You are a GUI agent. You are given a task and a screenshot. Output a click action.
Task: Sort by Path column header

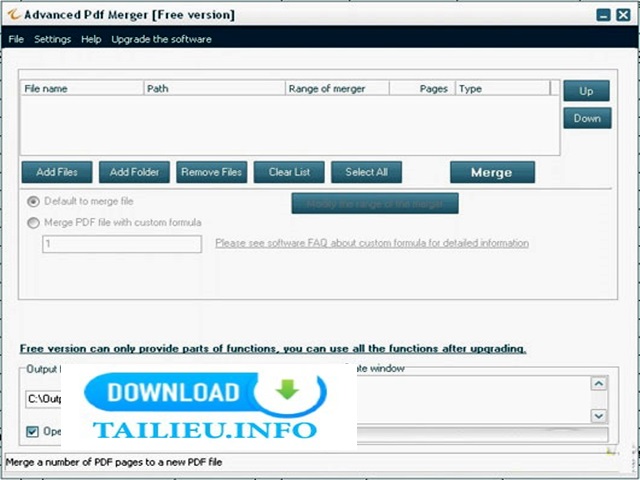pos(214,89)
